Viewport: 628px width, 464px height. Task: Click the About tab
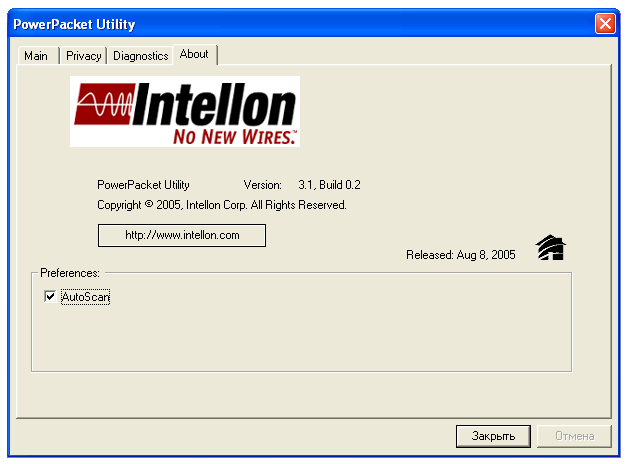[x=195, y=54]
